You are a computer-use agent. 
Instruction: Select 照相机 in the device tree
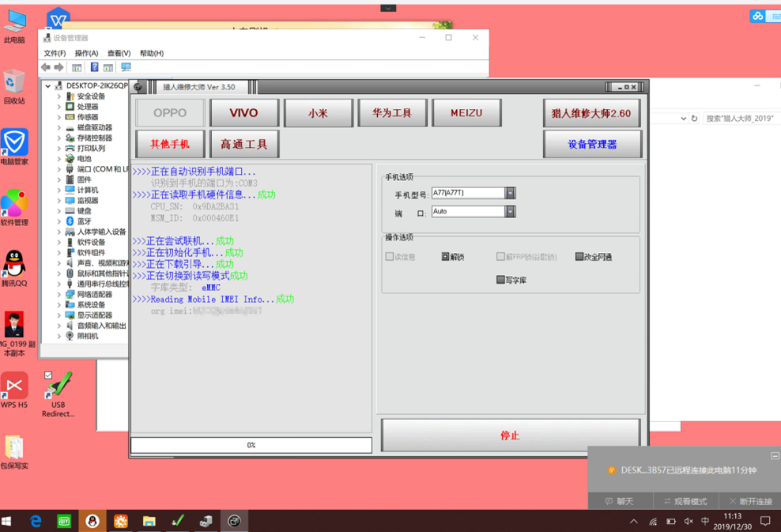[x=88, y=336]
